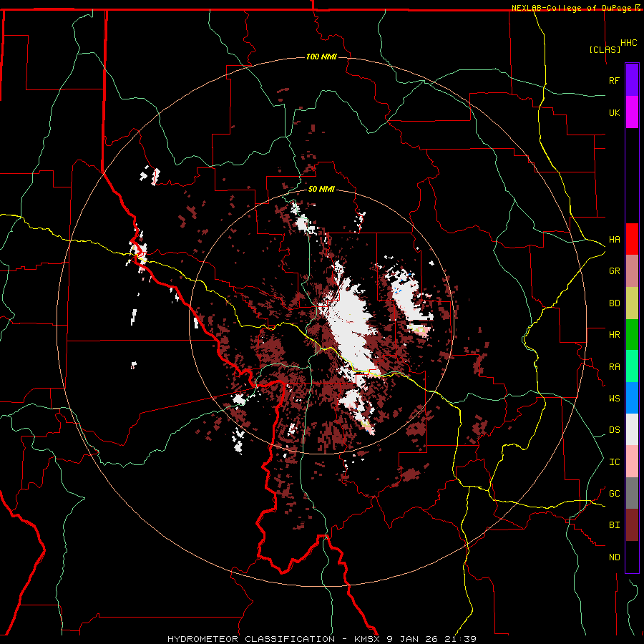Click the WS legend label
Screen dimensions: 644x644
[614, 399]
